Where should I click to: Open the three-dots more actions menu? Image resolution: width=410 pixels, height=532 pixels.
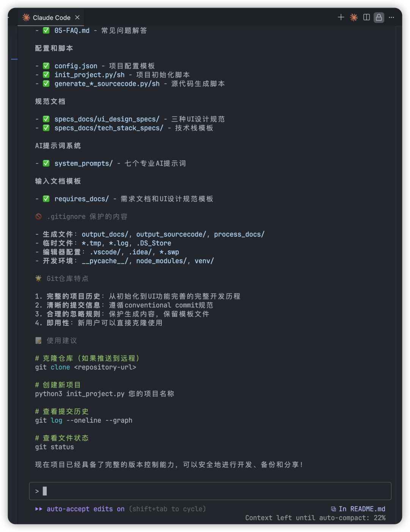(391, 17)
